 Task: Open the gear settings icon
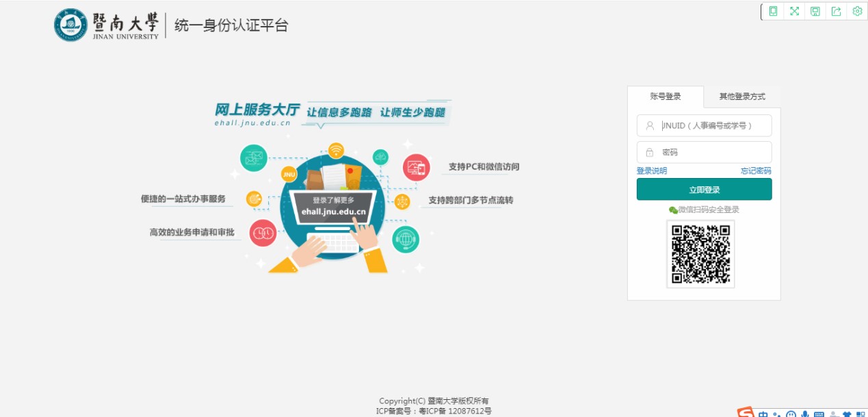pyautogui.click(x=857, y=11)
